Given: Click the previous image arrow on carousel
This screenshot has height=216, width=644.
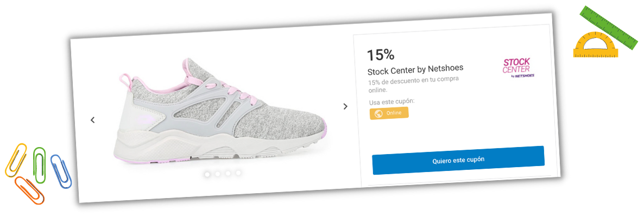Looking at the screenshot, I should coord(93,120).
